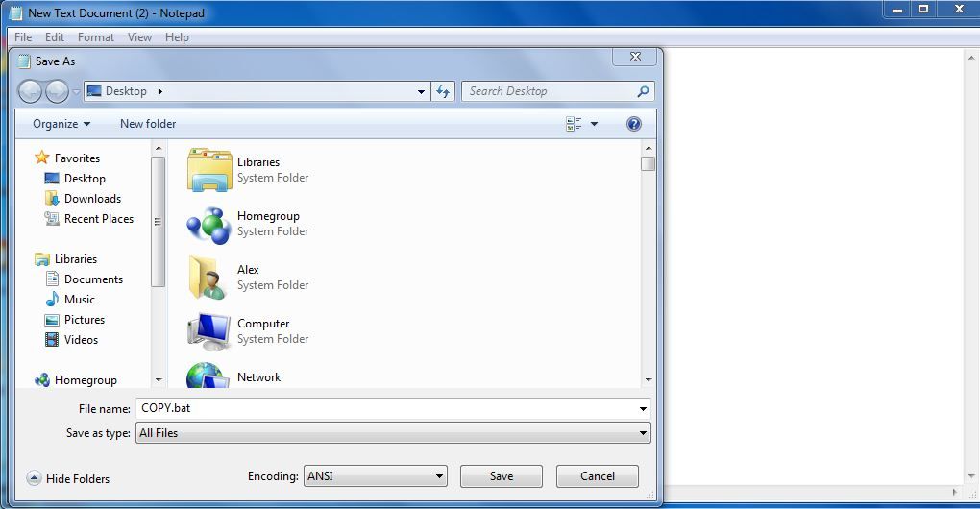Image resolution: width=980 pixels, height=509 pixels.
Task: Minimize the Notepad window
Action: click(x=897, y=10)
